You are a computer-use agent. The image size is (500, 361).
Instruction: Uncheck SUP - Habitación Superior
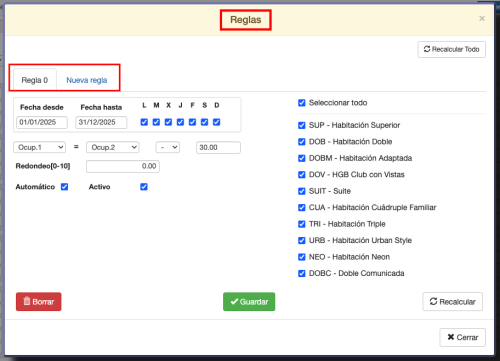(x=302, y=125)
